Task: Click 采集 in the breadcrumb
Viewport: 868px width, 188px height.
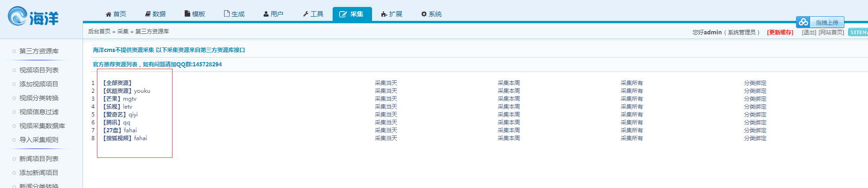Action: [123, 32]
